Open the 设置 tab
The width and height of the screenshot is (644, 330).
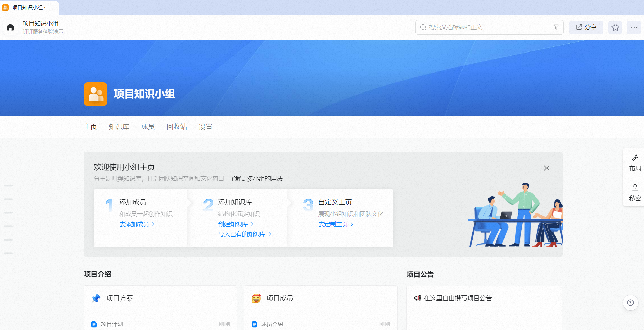(206, 127)
